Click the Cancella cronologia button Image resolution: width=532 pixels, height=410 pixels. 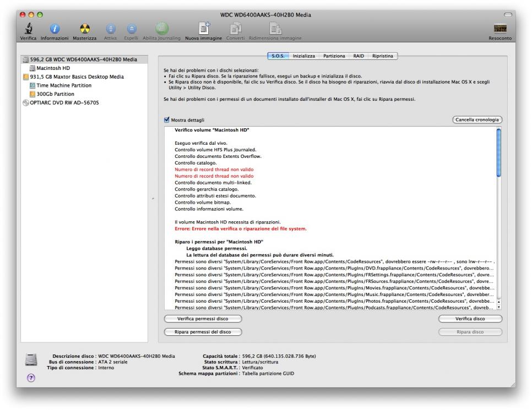coord(477,120)
